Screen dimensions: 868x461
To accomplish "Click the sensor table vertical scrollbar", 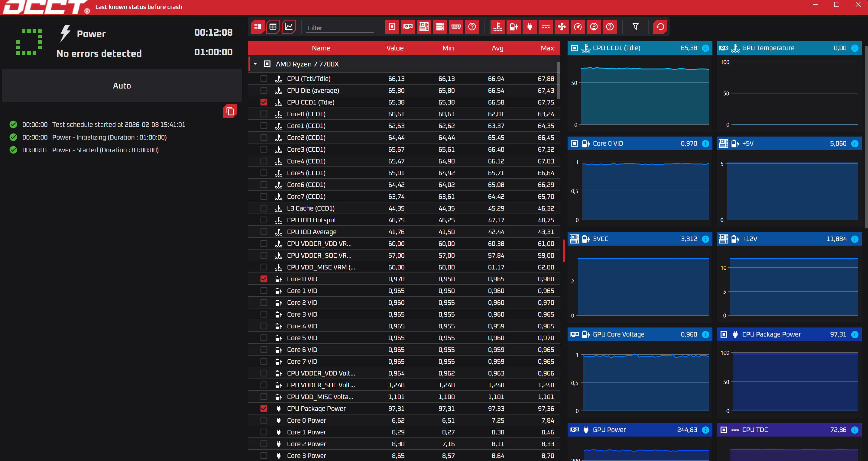I will (559, 80).
